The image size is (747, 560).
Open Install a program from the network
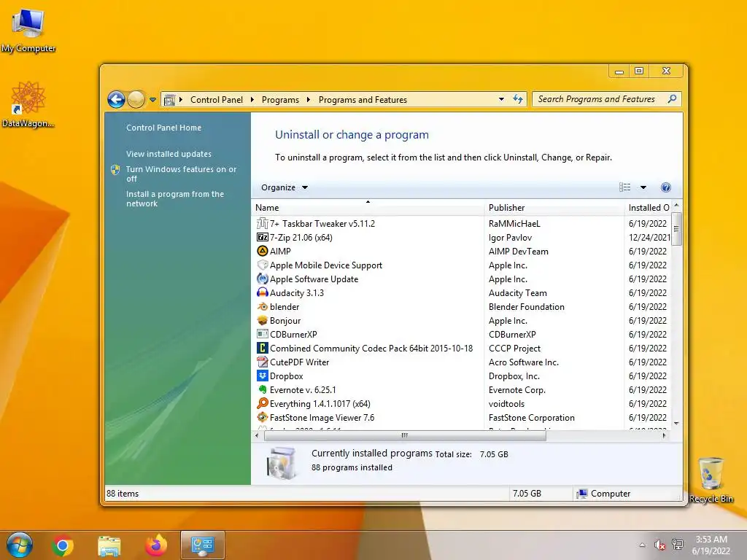(x=175, y=198)
